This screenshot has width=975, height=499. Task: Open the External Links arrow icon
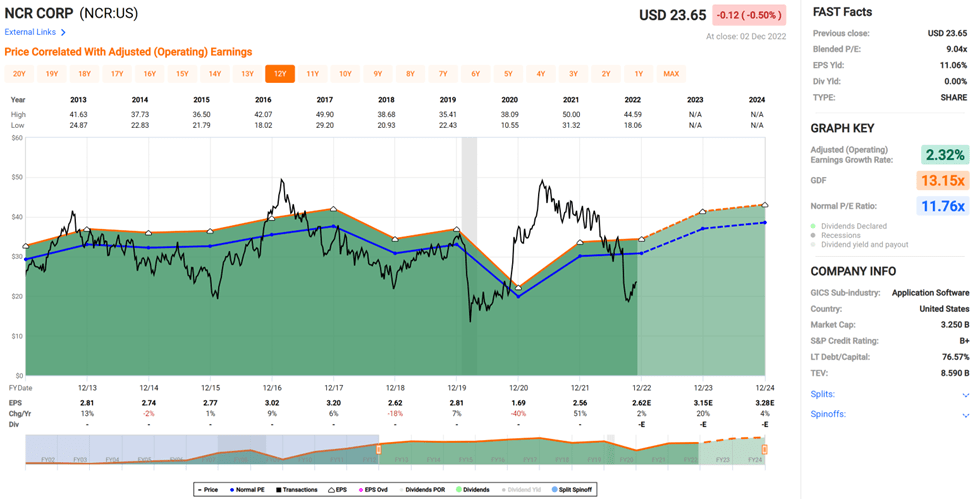[x=63, y=33]
